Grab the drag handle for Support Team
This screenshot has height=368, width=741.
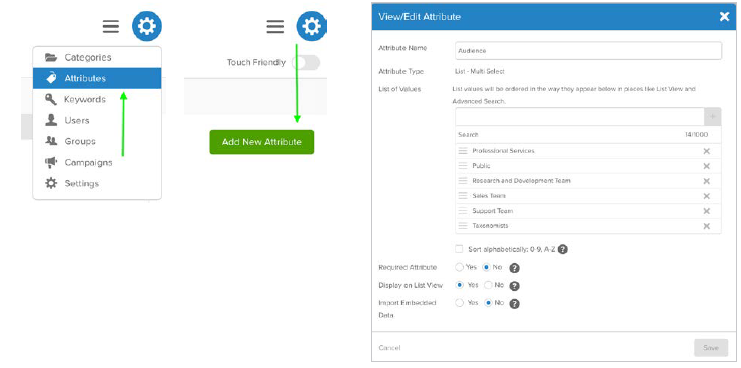463,211
